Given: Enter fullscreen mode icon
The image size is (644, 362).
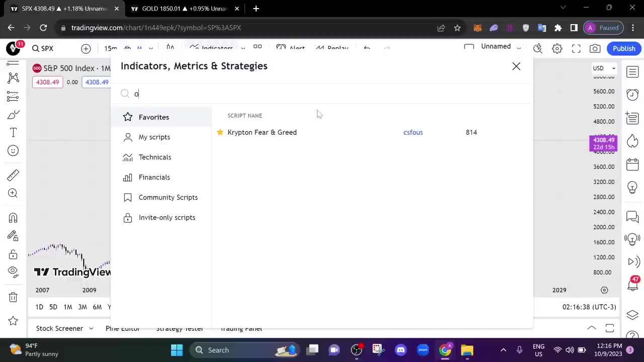Looking at the screenshot, I should 576,48.
